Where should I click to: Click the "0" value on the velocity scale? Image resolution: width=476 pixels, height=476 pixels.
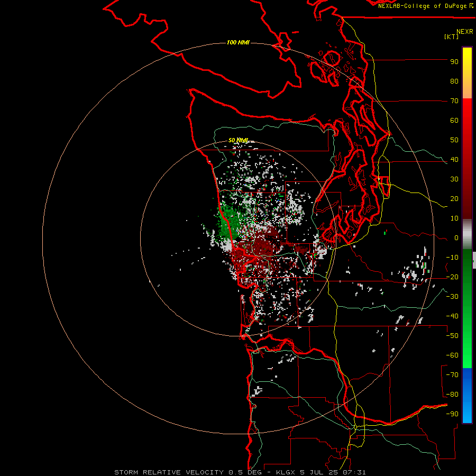(456, 238)
